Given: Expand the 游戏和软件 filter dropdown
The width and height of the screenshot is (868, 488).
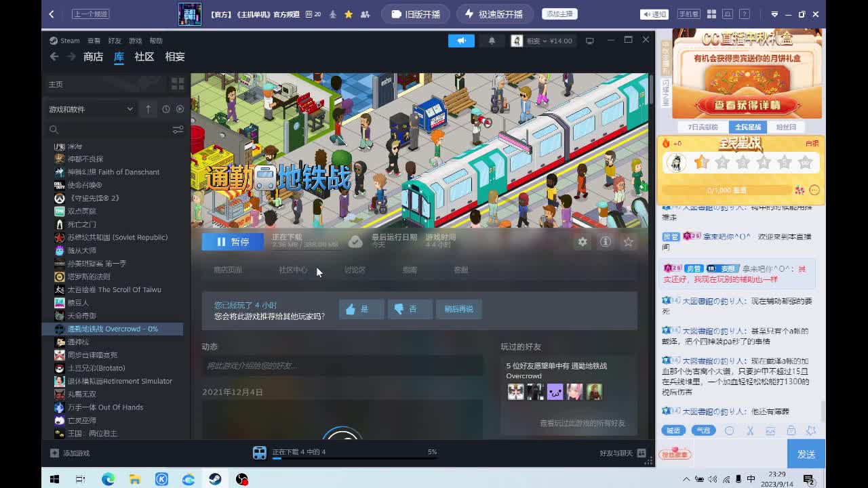Looking at the screenshot, I should point(92,109).
